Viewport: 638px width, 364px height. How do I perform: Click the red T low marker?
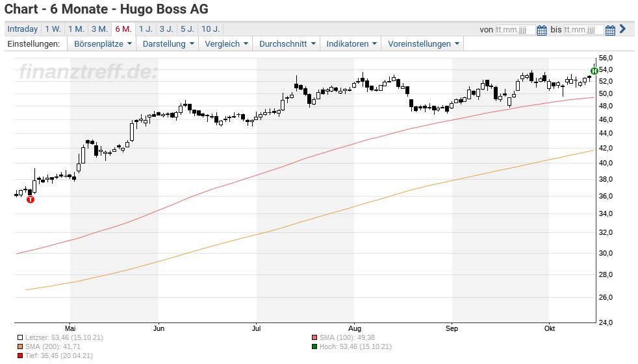[x=31, y=199]
